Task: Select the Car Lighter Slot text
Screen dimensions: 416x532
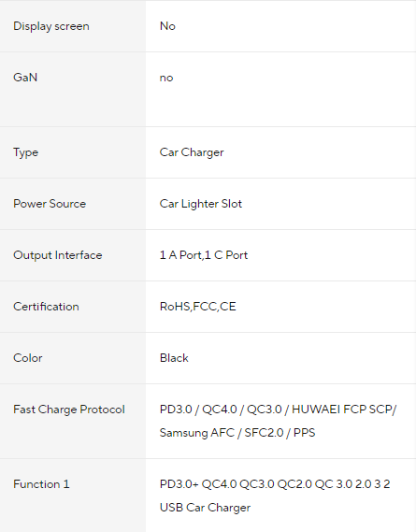Action: (x=201, y=204)
